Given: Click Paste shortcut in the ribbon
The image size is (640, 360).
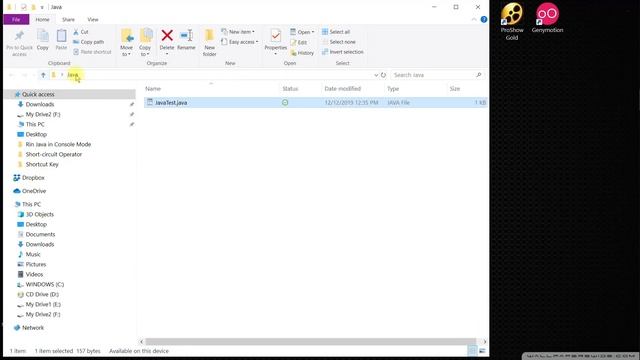Looking at the screenshot, I should (92, 52).
